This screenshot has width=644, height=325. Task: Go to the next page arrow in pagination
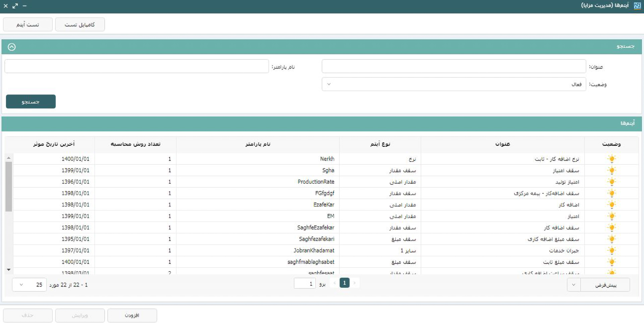355,283
